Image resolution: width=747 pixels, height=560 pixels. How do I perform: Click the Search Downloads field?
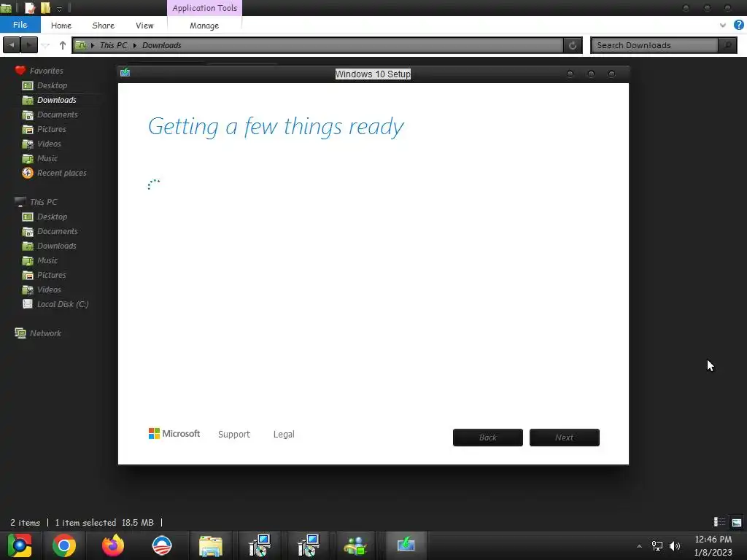tap(654, 45)
